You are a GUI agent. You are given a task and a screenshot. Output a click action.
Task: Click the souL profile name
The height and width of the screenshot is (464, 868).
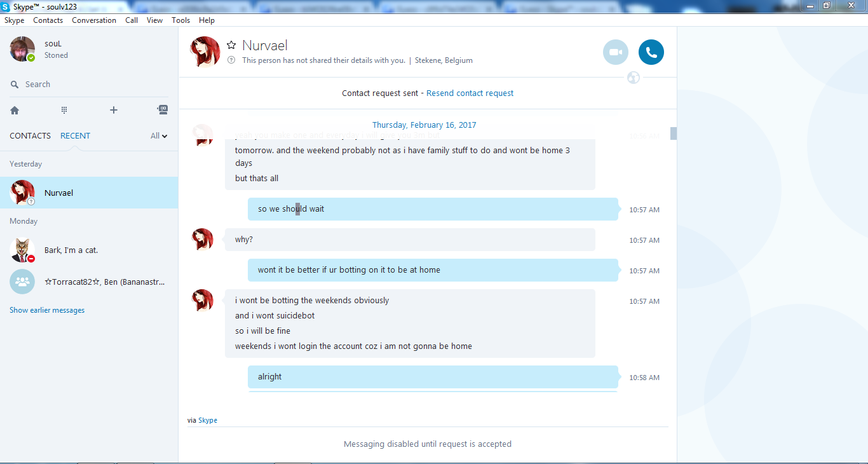[53, 44]
